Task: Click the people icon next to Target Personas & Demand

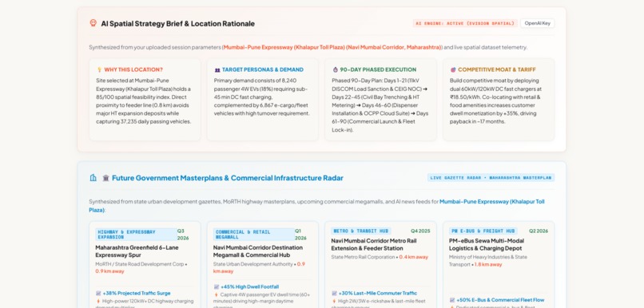Action: tap(217, 69)
